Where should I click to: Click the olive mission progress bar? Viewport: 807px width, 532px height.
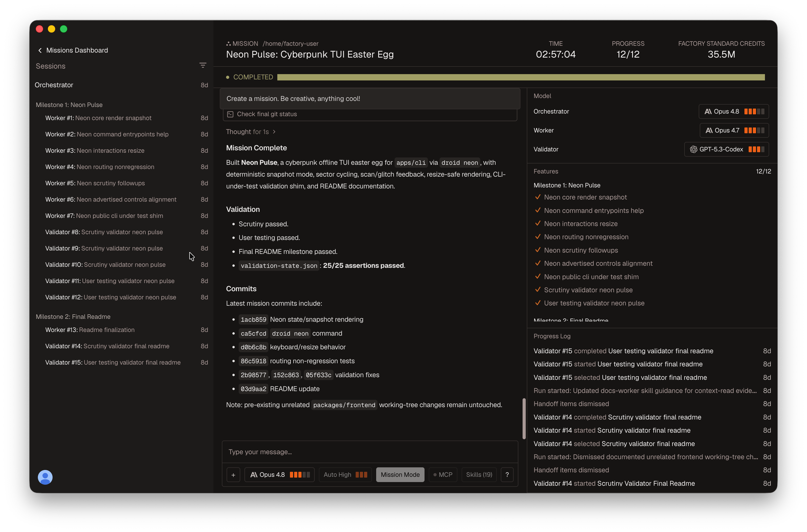pyautogui.click(x=521, y=77)
